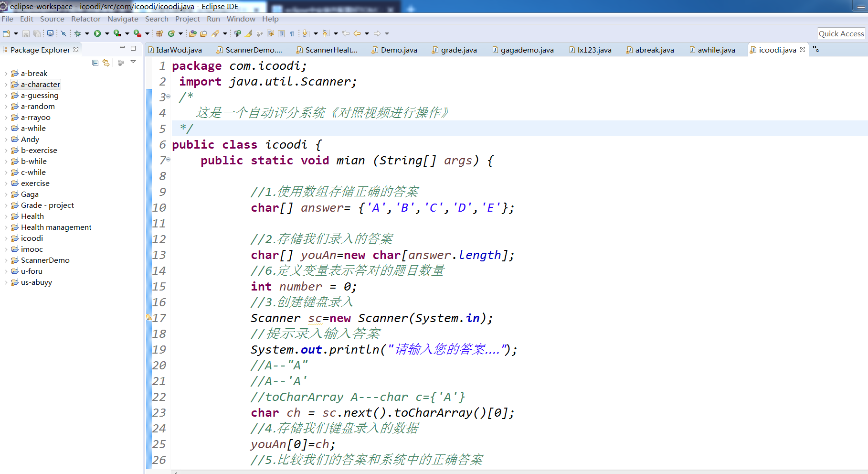Toggle Block Selection Mode

pyautogui.click(x=281, y=33)
